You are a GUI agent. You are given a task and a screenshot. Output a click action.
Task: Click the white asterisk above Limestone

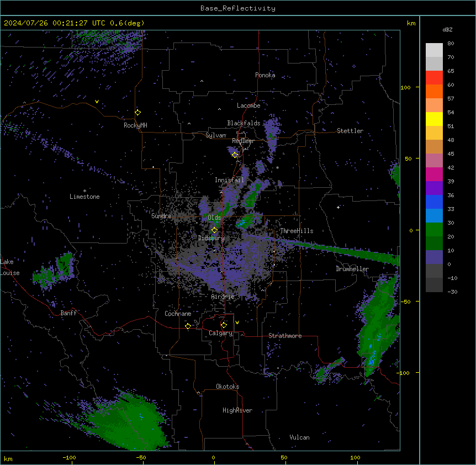pos(84,191)
